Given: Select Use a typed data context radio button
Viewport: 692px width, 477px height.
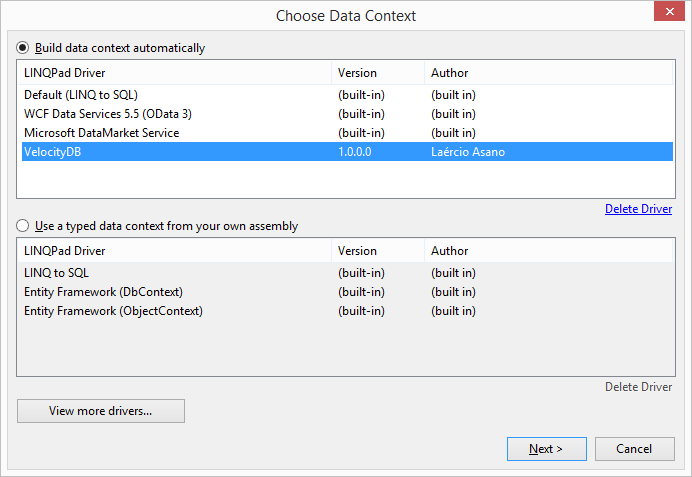Looking at the screenshot, I should click(23, 226).
